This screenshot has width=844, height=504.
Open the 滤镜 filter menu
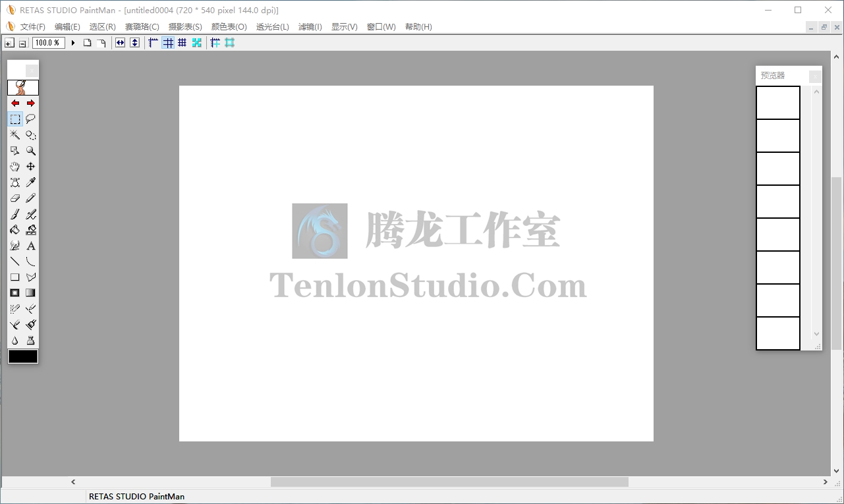pos(310,27)
